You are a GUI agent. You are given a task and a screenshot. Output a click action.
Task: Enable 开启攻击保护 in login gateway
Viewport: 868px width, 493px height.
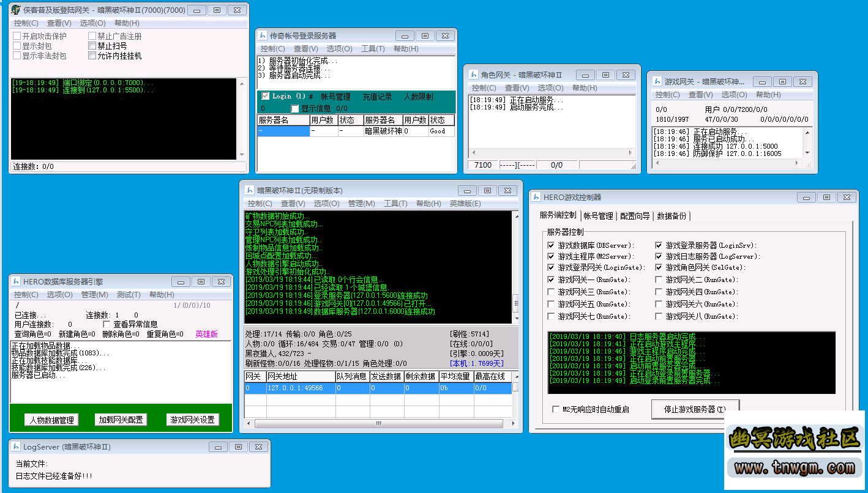(x=17, y=36)
